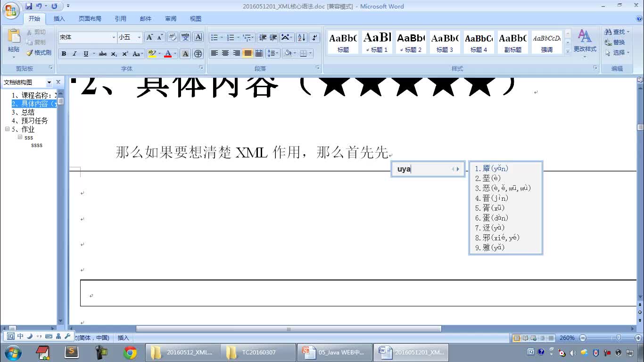644x362 pixels.
Task: Expand the styles gallery more arrow
Action: [568, 51]
